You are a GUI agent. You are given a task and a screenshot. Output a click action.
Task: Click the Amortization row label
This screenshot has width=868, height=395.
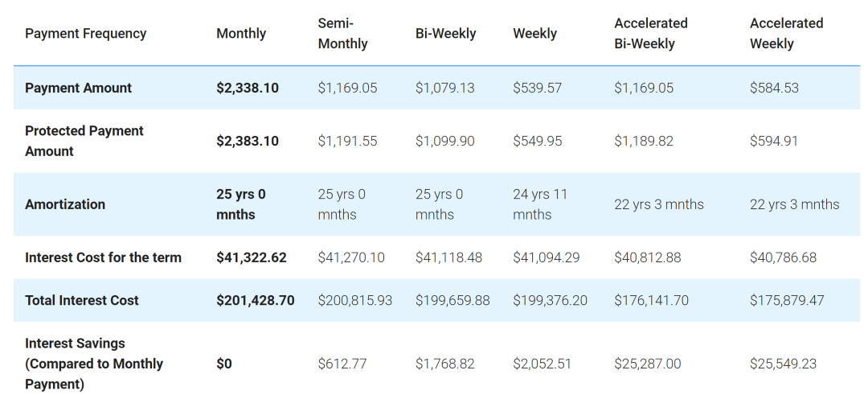pyautogui.click(x=65, y=204)
